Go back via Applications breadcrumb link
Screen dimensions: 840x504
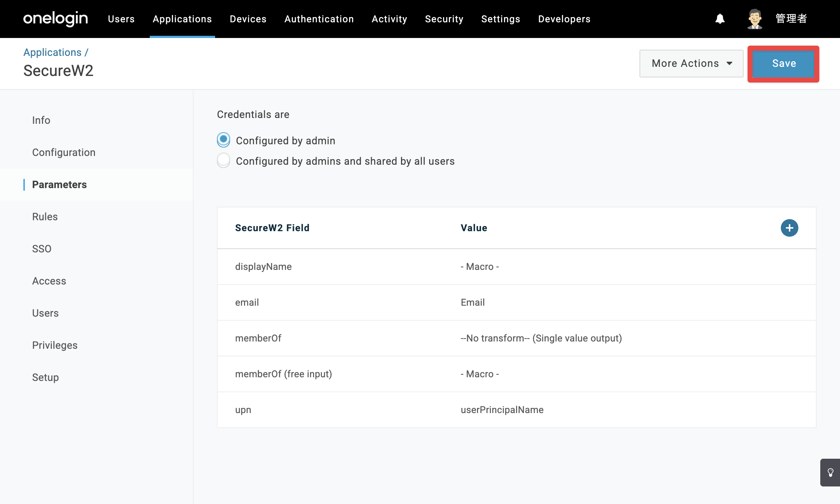pos(53,52)
